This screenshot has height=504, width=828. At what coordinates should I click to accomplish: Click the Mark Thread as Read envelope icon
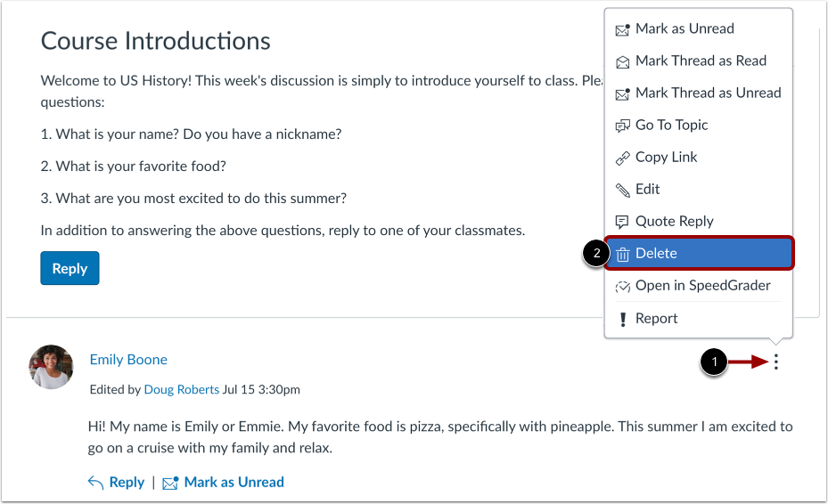(622, 61)
